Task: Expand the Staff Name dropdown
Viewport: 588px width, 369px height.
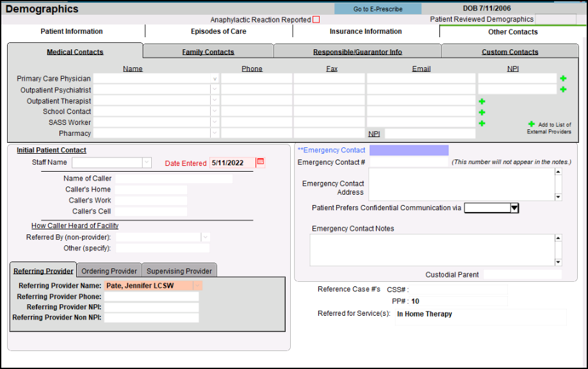Action: coord(147,163)
